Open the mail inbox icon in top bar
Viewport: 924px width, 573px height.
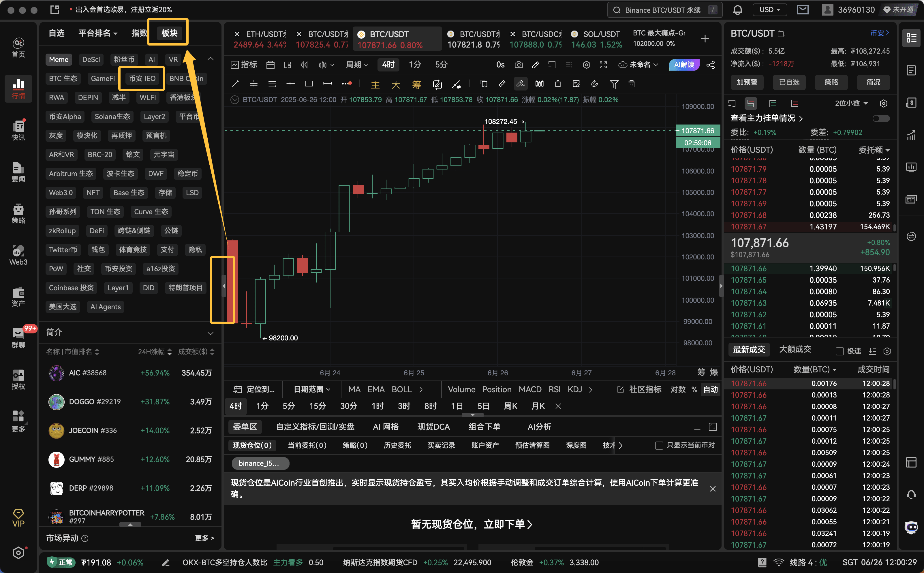coord(803,10)
